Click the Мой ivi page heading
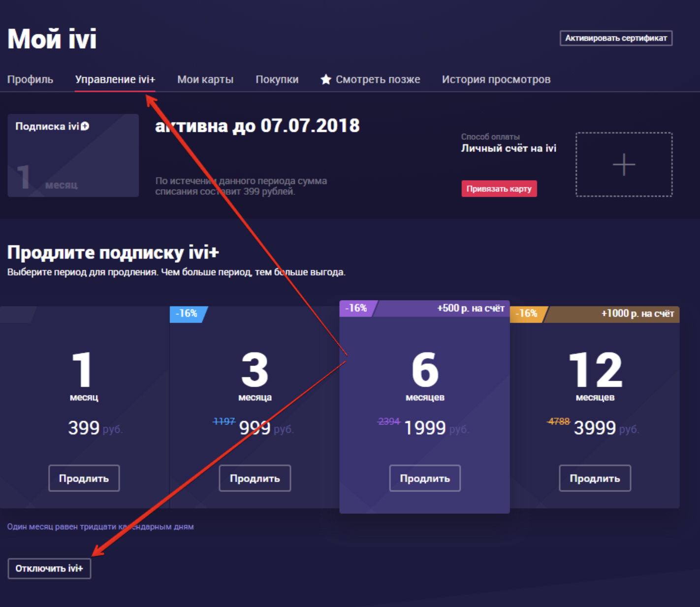Screen dimensions: 700x607 (x=52, y=38)
